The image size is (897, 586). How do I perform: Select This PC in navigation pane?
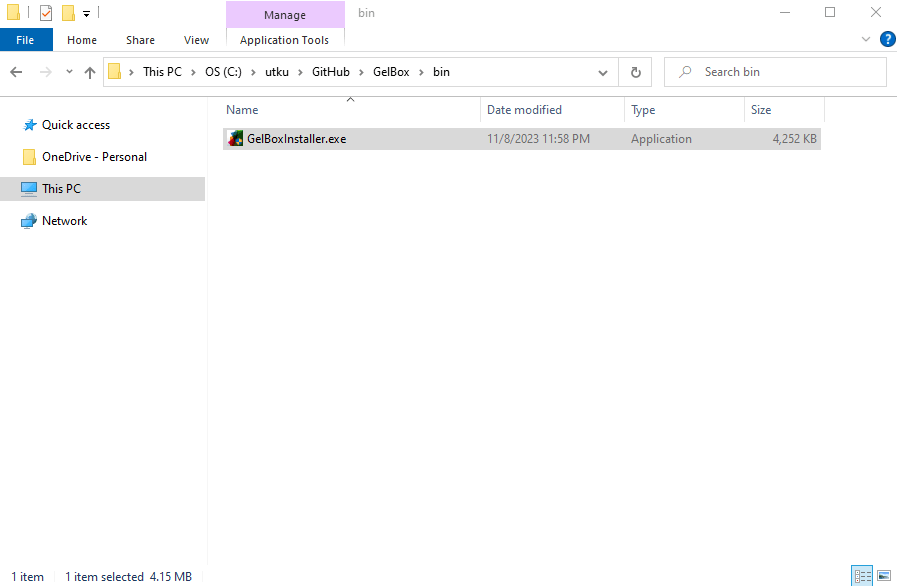click(102, 189)
